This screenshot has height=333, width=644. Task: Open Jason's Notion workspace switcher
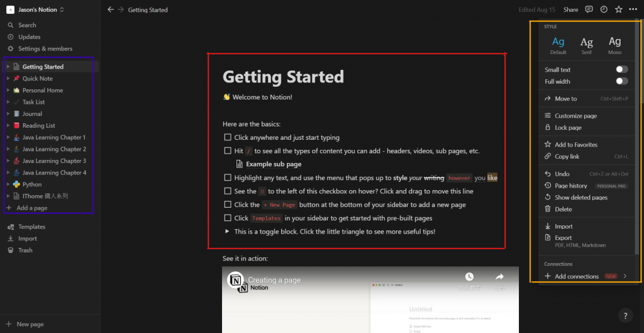[x=36, y=9]
